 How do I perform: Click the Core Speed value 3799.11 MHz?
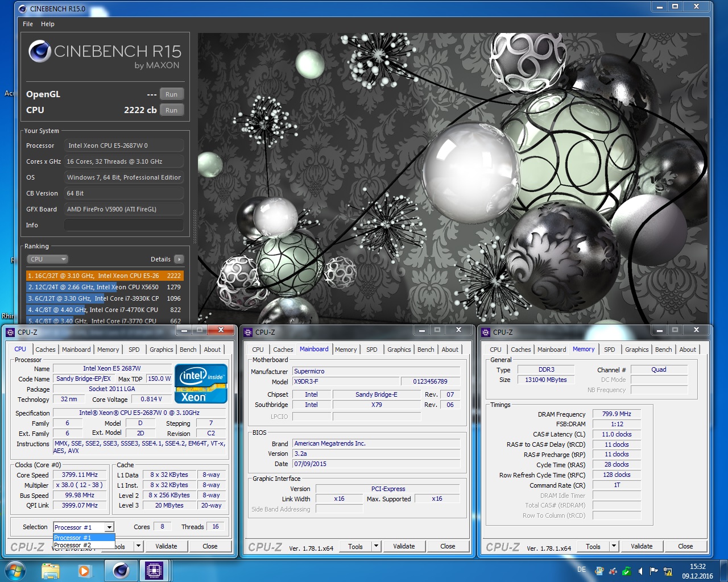(80, 475)
